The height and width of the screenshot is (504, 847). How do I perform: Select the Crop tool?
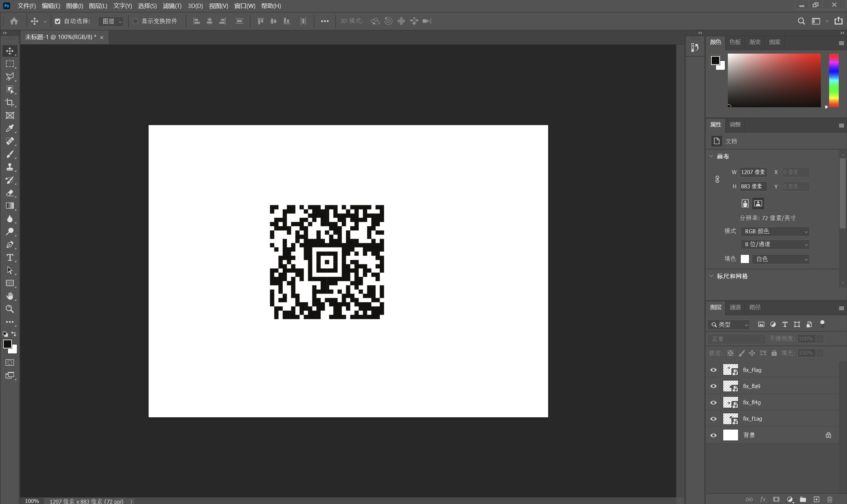[x=10, y=103]
